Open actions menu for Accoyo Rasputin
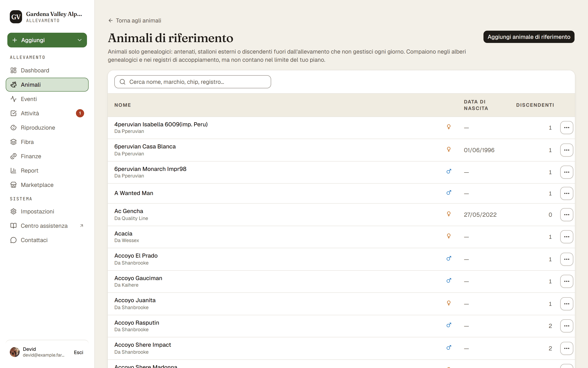Screen dimensions: 588x368 [x=566, y=326]
